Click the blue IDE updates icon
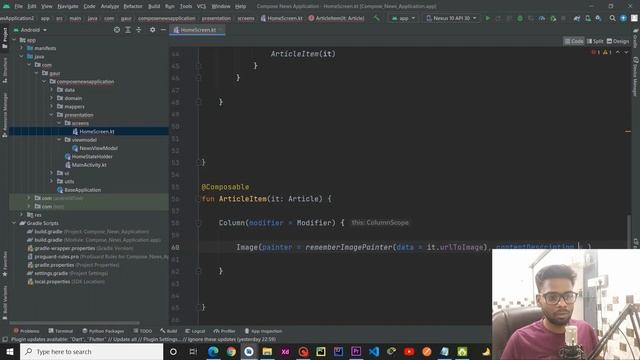The height and width of the screenshot is (360, 640). point(623,18)
